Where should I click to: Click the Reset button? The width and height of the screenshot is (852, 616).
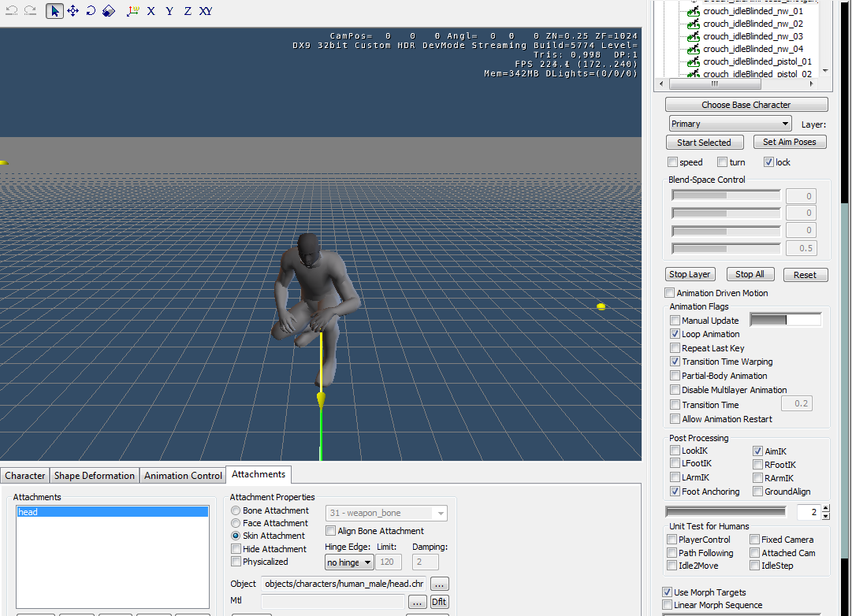point(805,275)
